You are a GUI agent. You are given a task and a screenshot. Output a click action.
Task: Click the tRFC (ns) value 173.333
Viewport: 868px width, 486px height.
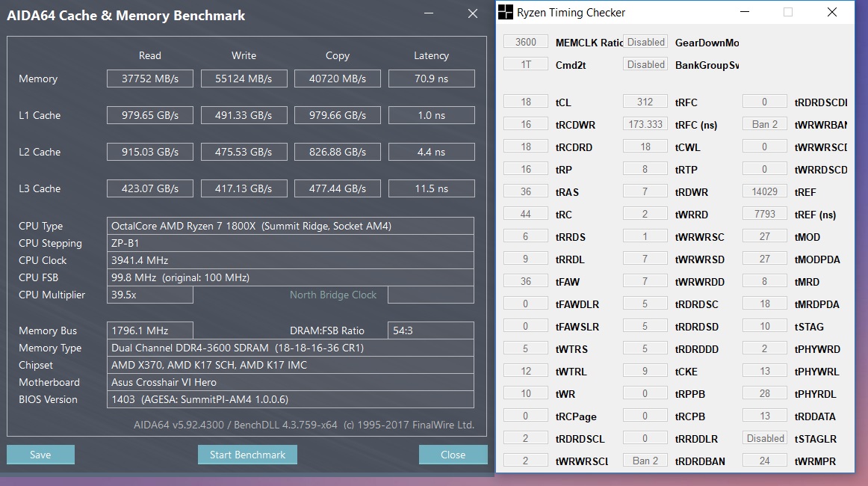pyautogui.click(x=645, y=124)
